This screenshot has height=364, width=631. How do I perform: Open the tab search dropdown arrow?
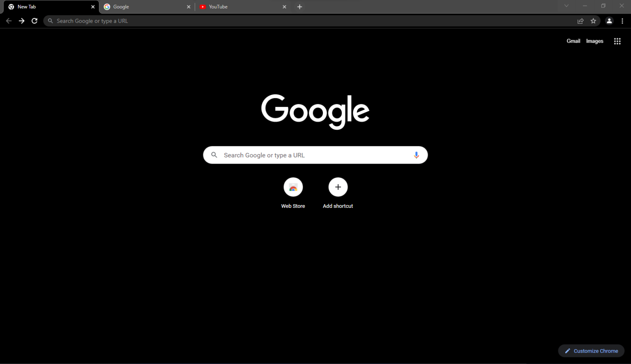click(x=567, y=6)
